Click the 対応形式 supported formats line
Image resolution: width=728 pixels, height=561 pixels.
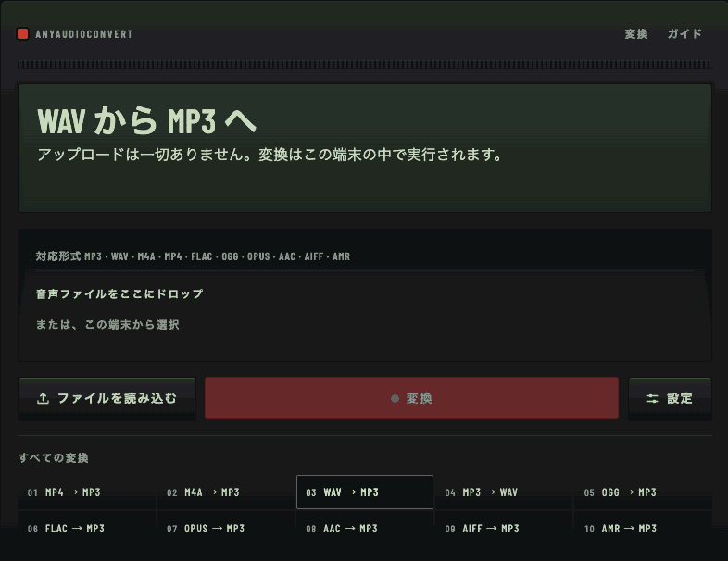[193, 256]
